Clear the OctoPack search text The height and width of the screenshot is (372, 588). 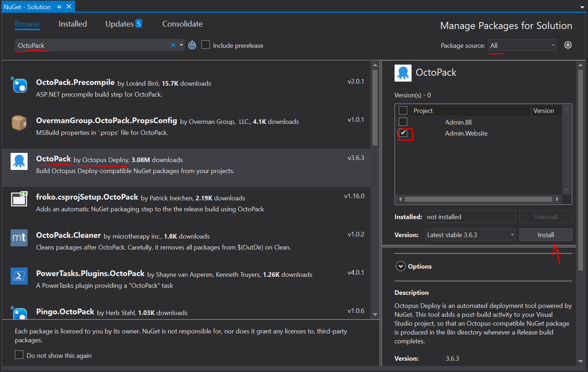point(173,45)
